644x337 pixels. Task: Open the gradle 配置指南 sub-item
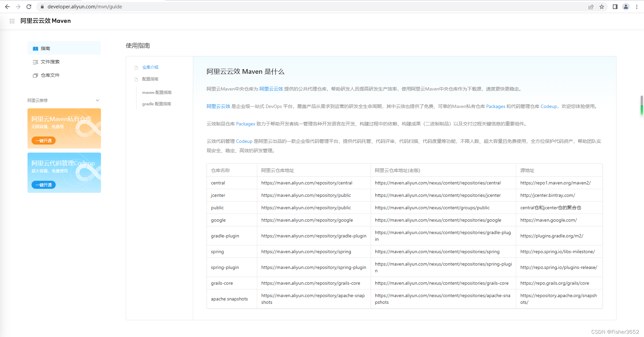tap(156, 104)
